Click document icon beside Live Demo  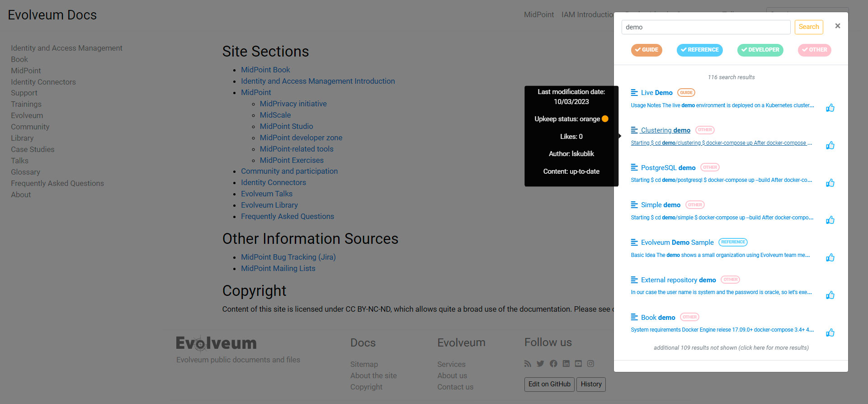click(634, 92)
